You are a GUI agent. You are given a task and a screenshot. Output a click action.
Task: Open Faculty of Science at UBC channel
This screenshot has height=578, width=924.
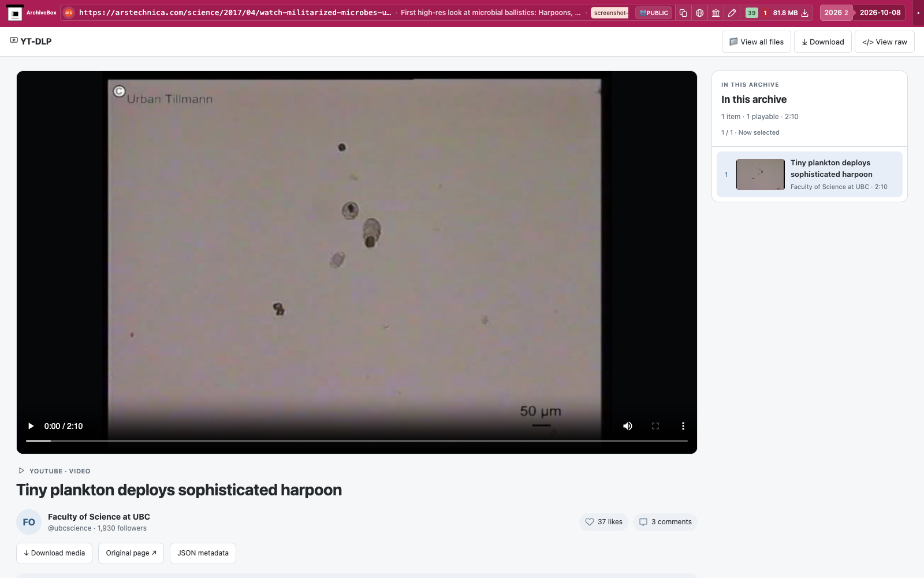tap(99, 517)
